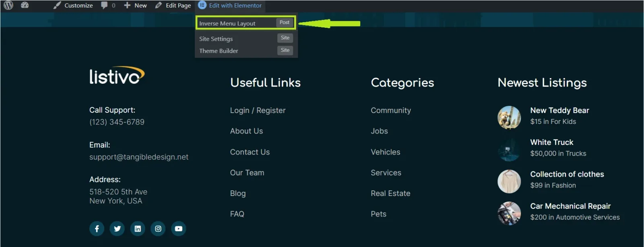Browse the Vehicles category
644x247 pixels.
[x=386, y=152]
